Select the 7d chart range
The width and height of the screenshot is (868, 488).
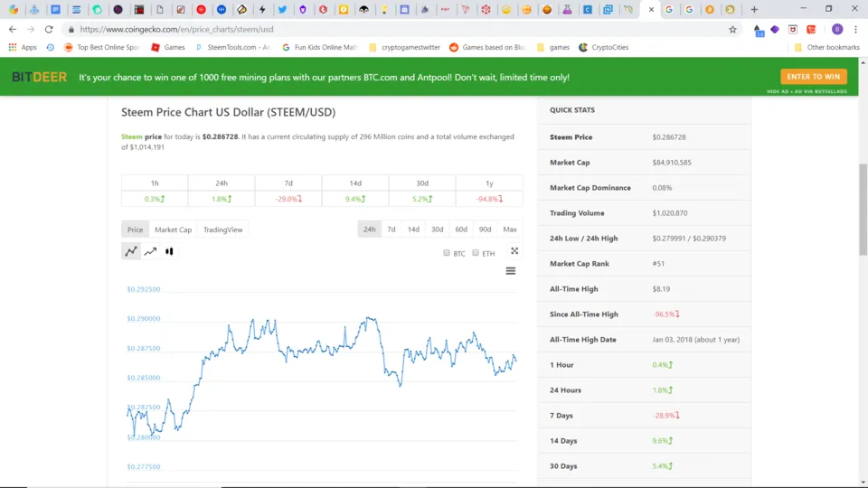(x=392, y=229)
